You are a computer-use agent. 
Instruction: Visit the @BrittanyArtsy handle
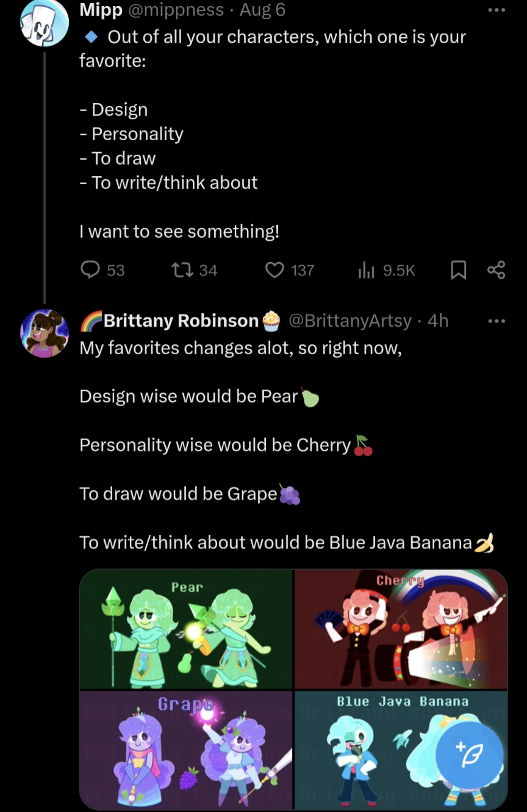click(x=350, y=321)
